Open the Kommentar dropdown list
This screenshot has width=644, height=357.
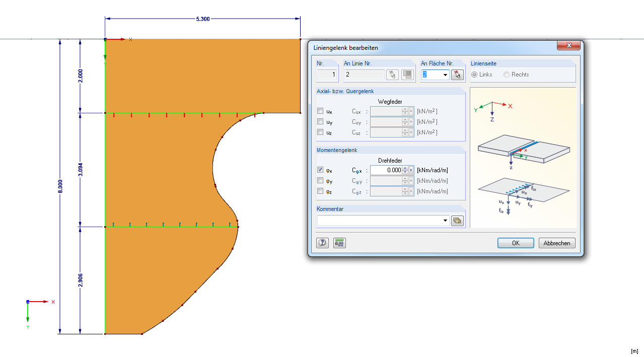pyautogui.click(x=446, y=220)
